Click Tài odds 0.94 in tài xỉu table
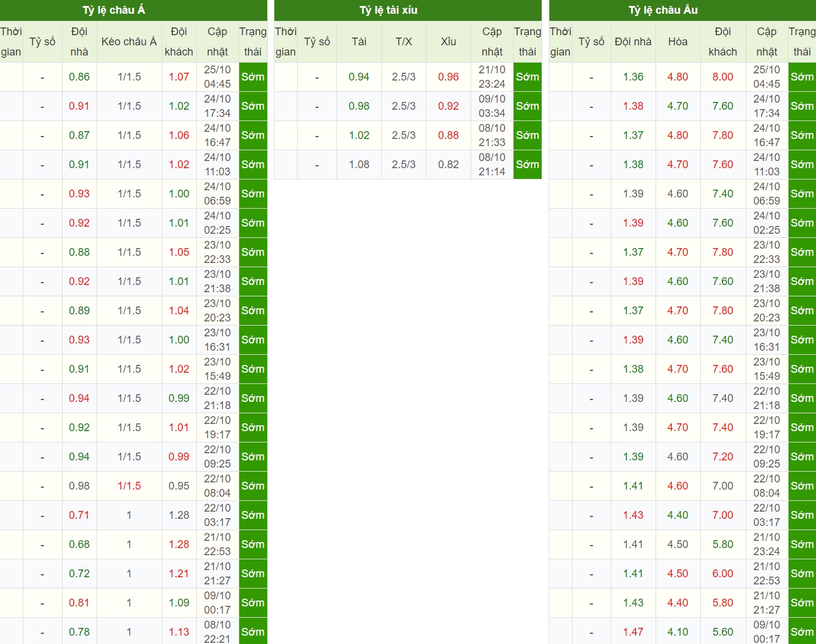The height and width of the screenshot is (644, 816). pyautogui.click(x=359, y=77)
